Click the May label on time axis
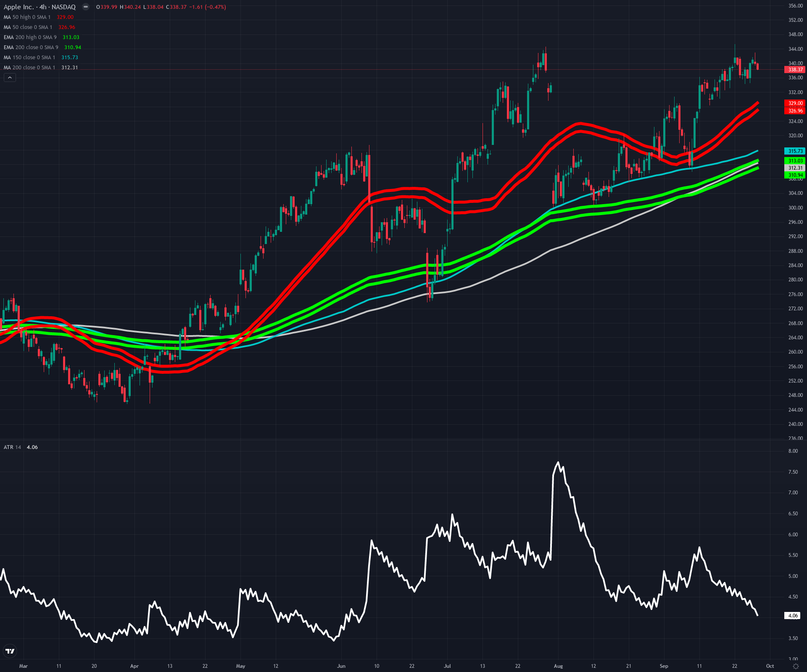This screenshot has height=672, width=807. [240, 666]
